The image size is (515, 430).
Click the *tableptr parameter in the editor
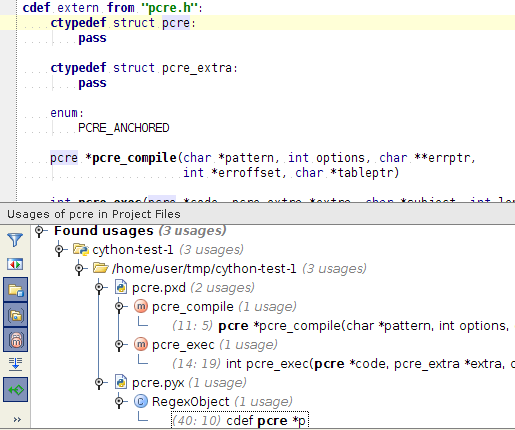[x=362, y=173]
